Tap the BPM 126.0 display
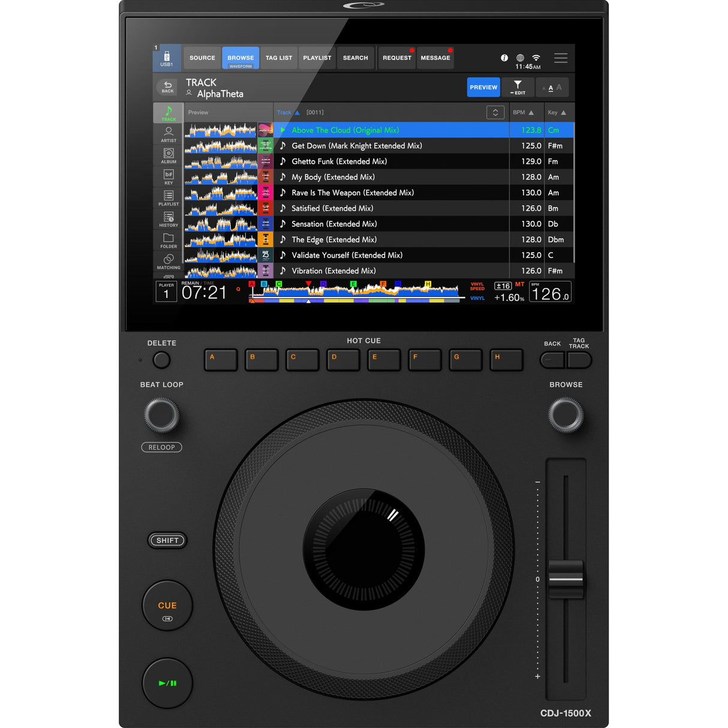 (550, 292)
